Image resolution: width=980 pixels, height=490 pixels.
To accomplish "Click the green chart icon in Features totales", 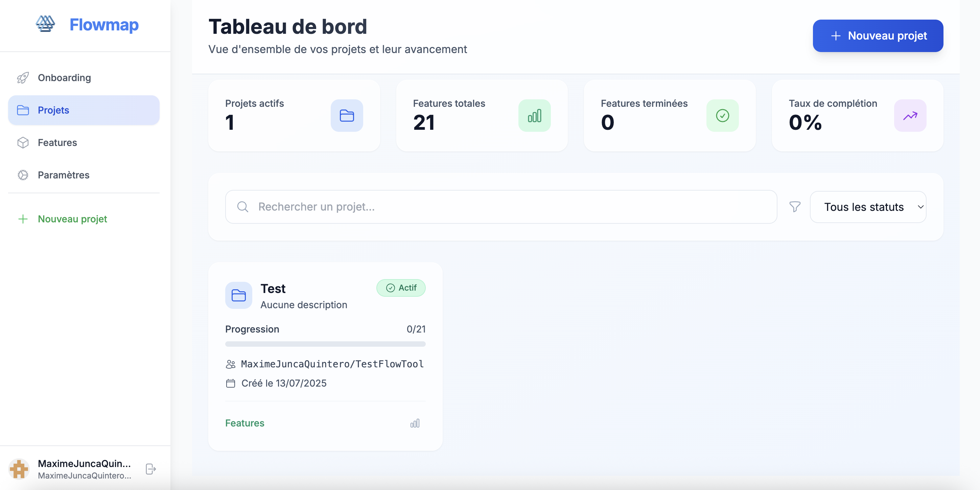I will click(534, 116).
